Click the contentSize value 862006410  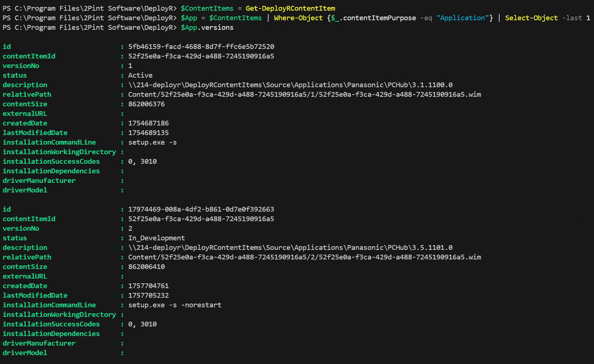(147, 267)
